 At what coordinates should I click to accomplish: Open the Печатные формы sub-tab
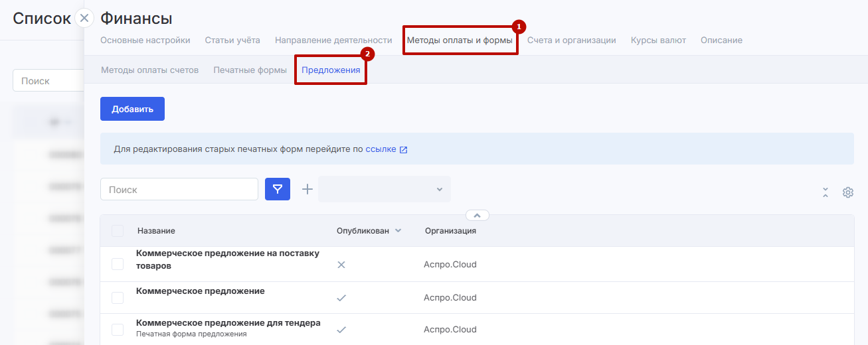click(250, 70)
